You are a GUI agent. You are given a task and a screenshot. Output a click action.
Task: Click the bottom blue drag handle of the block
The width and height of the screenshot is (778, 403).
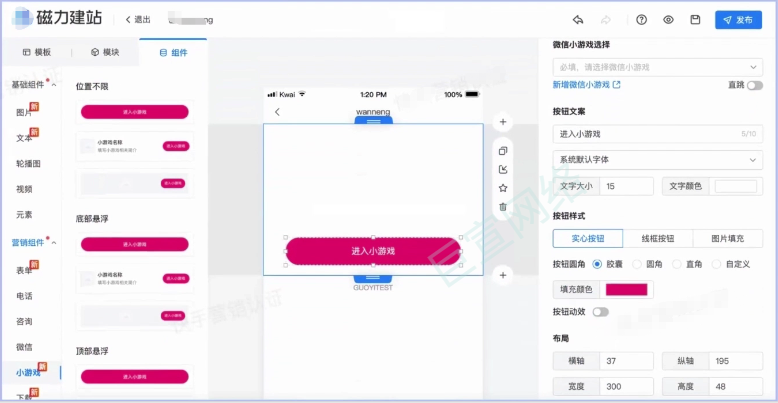tap(373, 278)
